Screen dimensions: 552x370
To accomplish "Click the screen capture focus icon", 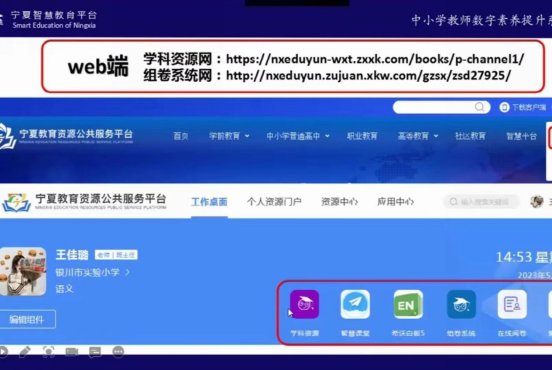I will pyautogui.click(x=49, y=351).
